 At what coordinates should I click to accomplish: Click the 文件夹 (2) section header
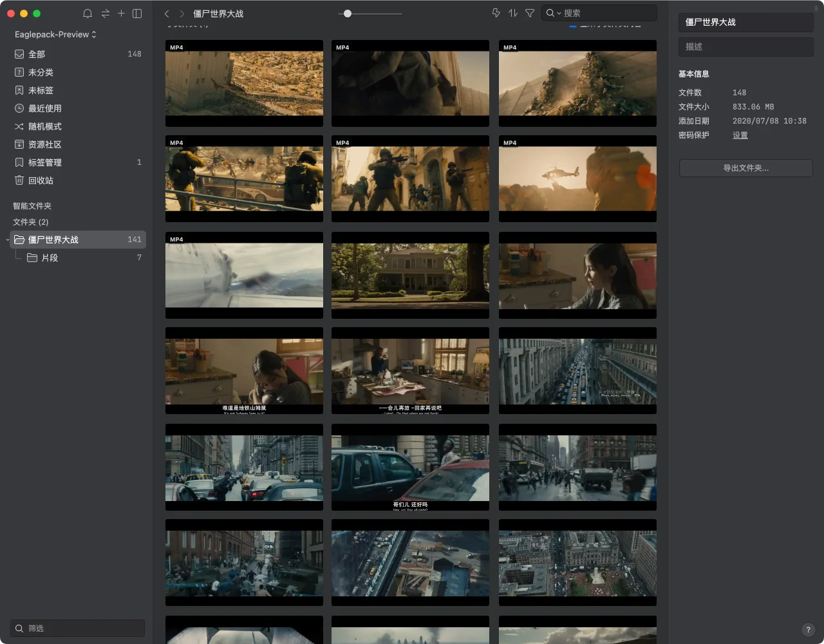pos(31,222)
